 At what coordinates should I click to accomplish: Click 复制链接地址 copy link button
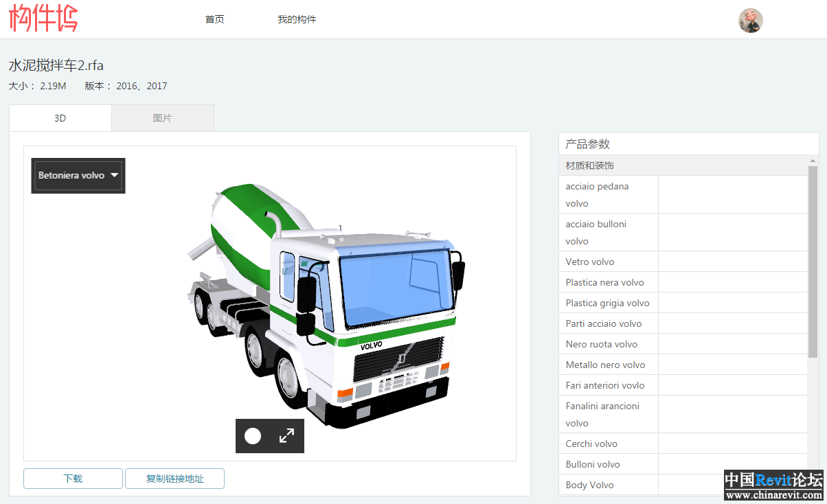pos(174,479)
